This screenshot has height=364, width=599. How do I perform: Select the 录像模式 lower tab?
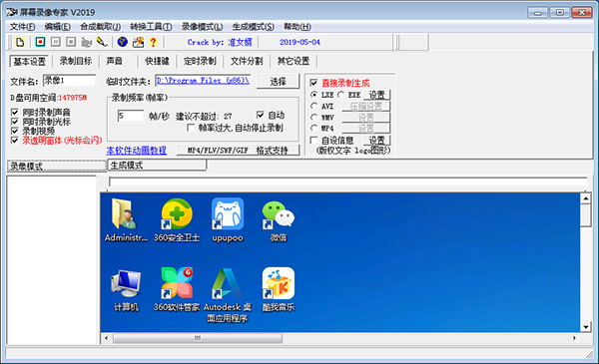click(x=56, y=166)
